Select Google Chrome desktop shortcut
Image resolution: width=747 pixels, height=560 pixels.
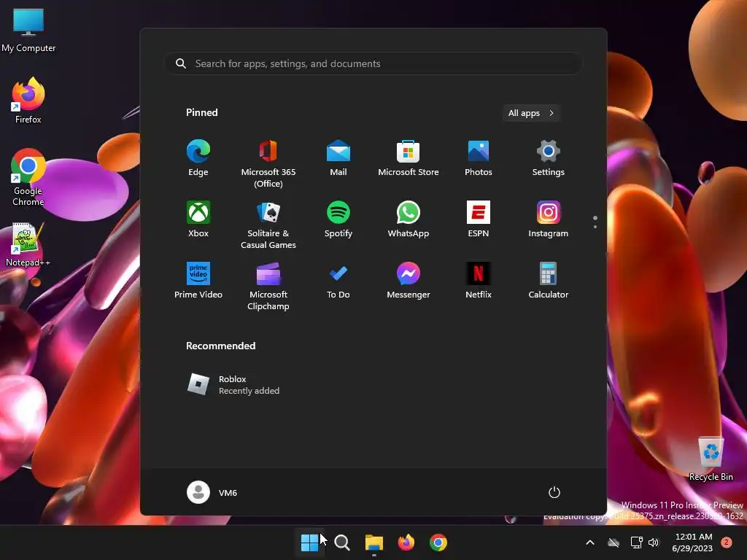point(28,177)
